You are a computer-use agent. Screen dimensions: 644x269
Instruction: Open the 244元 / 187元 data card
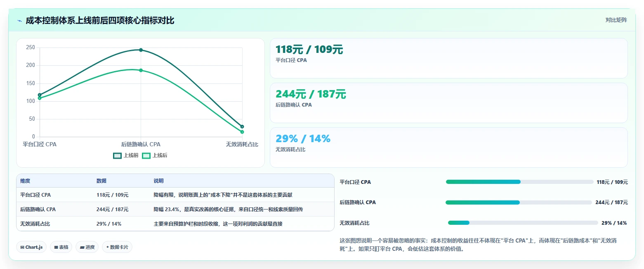point(449,103)
